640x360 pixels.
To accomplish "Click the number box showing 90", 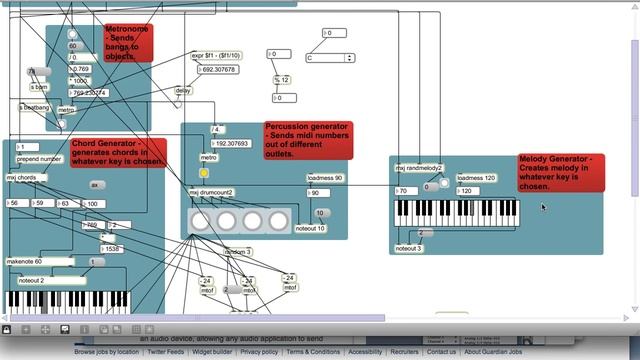I will 318,193.
